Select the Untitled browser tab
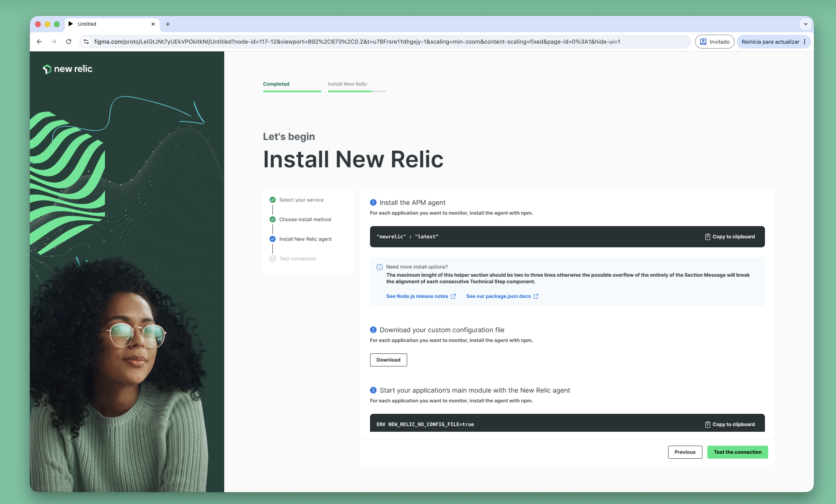Viewport: 836px width, 504px height. [x=112, y=24]
